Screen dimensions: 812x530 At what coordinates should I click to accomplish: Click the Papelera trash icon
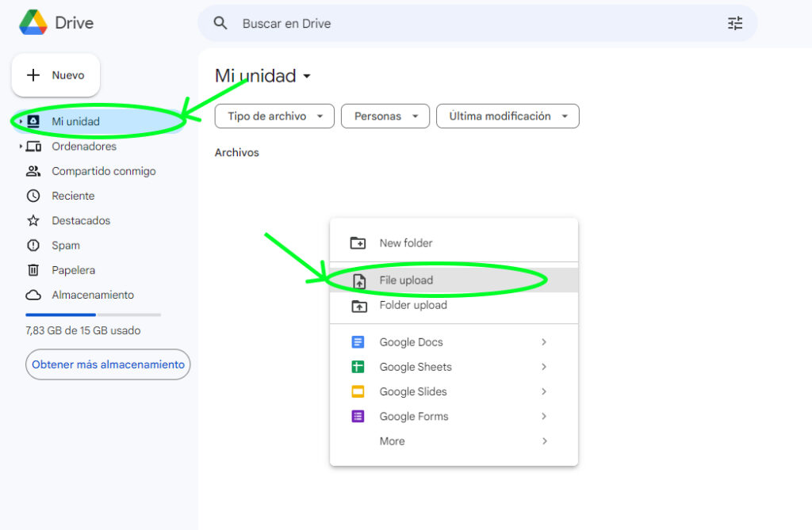33,270
